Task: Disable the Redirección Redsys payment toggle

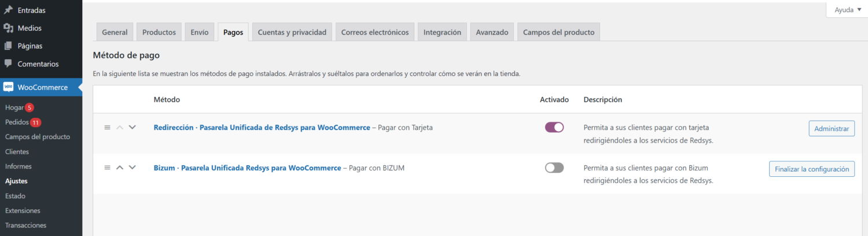Action: (554, 128)
